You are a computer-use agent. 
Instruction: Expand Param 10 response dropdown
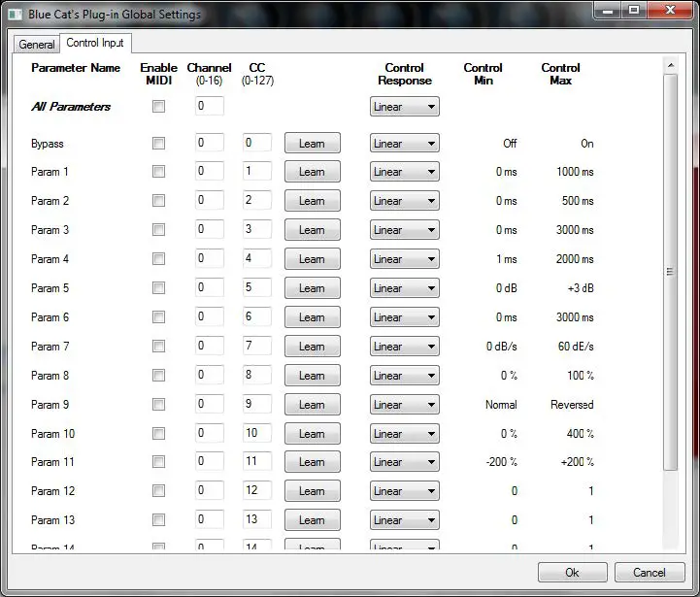point(405,434)
